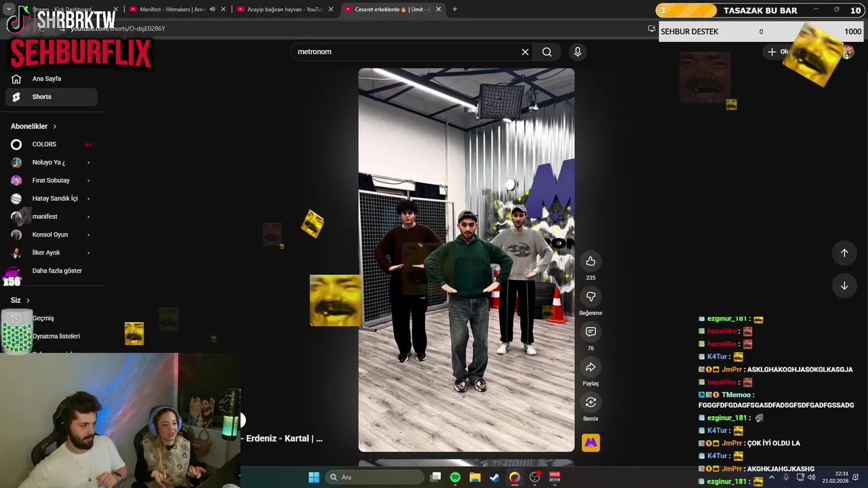The image size is (868, 488).
Task: Start voice search with microphone icon
Action: [x=578, y=52]
